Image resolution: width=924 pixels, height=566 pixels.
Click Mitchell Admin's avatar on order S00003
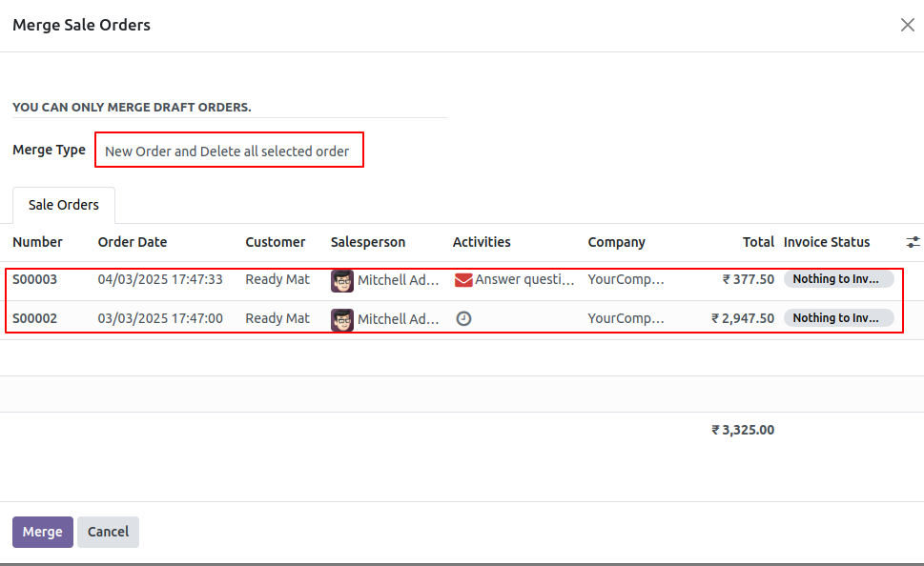tap(341, 279)
